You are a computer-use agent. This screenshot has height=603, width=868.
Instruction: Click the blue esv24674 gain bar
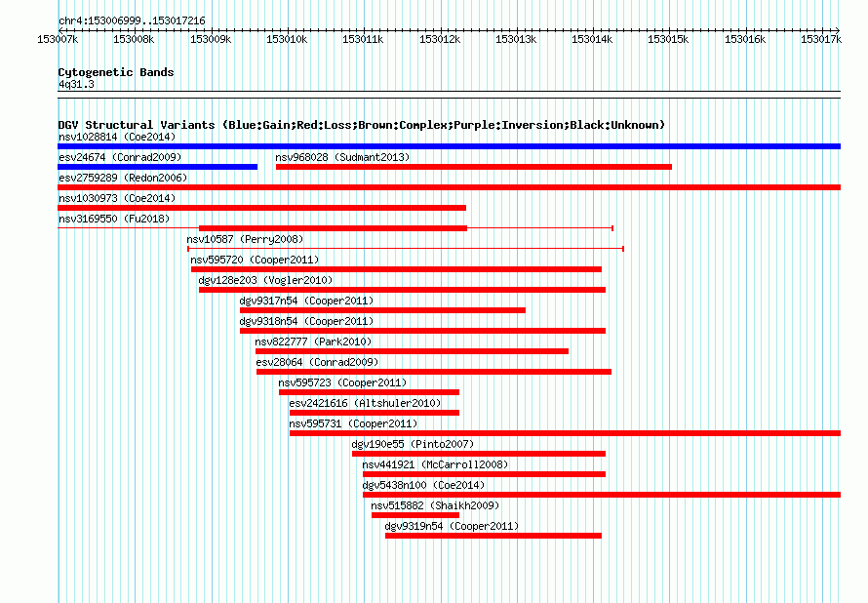tap(157, 167)
